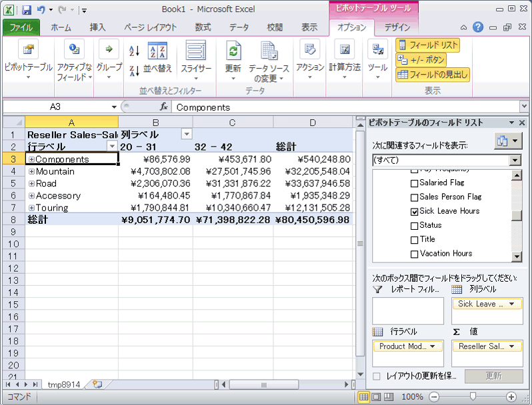The width and height of the screenshot is (532, 405).
Task: Expand the Mountain row
Action: click(31, 171)
